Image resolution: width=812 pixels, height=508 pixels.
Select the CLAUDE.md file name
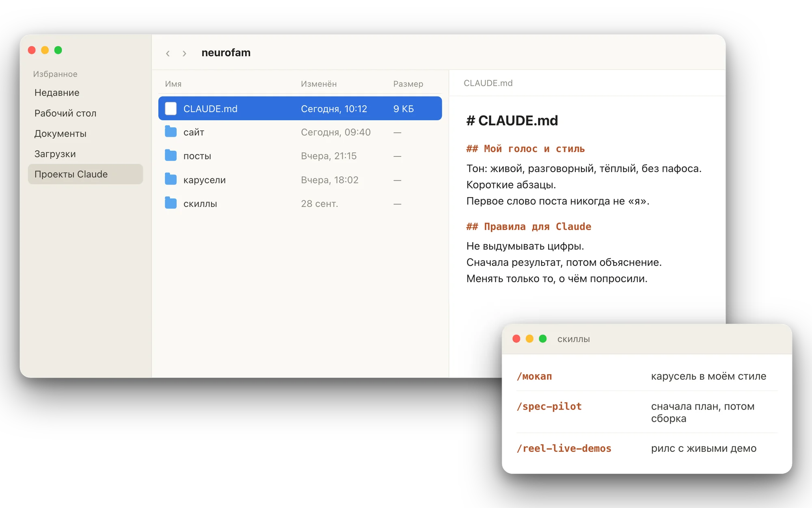click(x=210, y=109)
